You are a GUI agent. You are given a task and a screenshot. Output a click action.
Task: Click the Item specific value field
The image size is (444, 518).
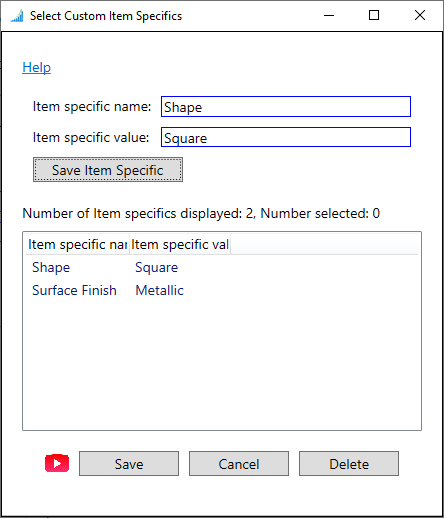click(286, 137)
